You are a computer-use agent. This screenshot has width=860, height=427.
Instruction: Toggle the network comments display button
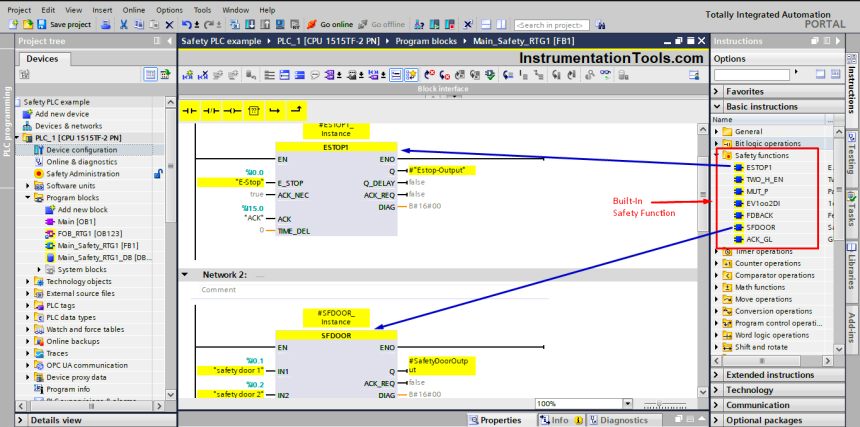point(395,75)
